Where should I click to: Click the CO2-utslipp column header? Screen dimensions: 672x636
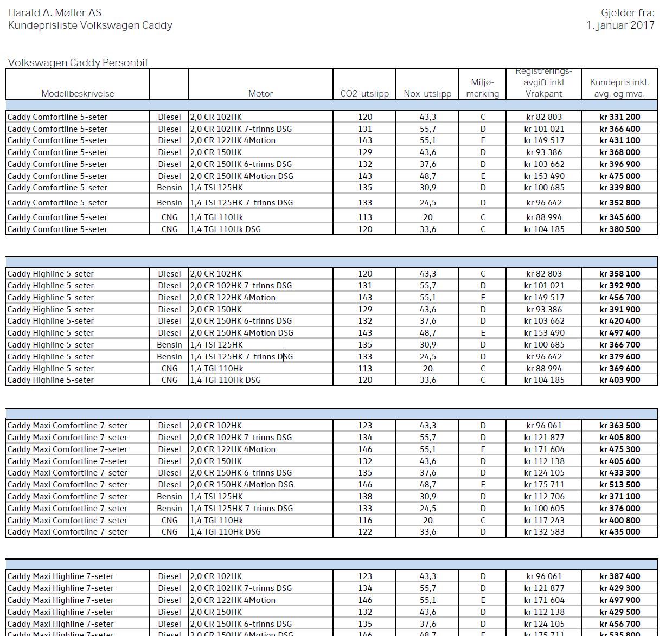click(364, 93)
